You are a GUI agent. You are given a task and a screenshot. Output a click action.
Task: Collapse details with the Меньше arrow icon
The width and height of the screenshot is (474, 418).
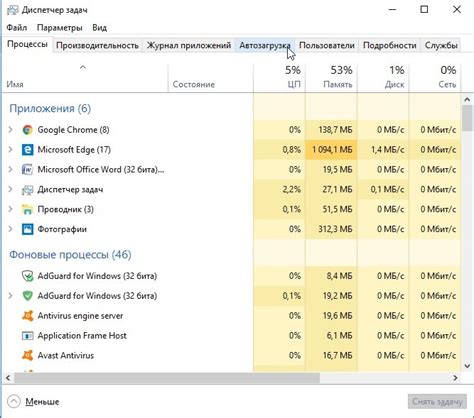(x=14, y=402)
